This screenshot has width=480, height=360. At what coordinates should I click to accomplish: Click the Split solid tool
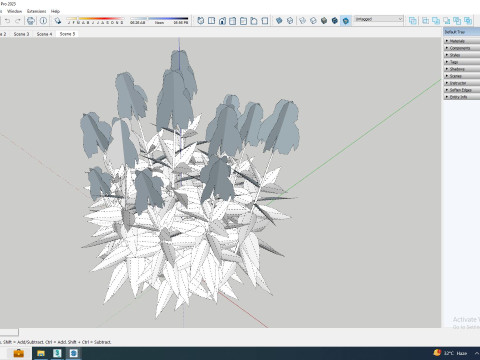pos(468,21)
